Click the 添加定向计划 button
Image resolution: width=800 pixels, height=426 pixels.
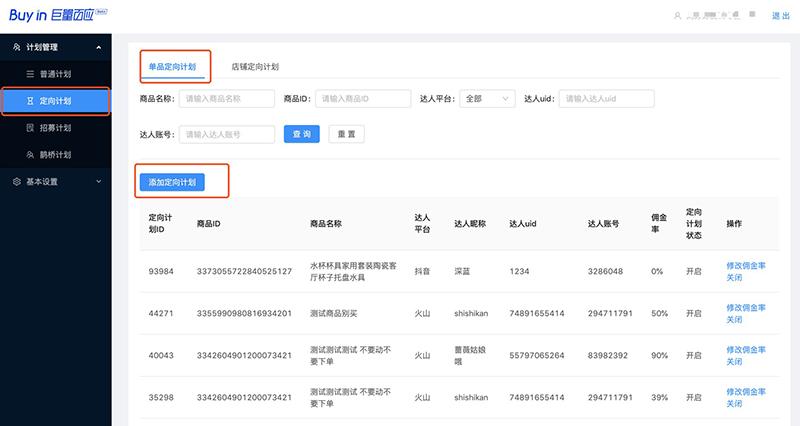[x=173, y=182]
